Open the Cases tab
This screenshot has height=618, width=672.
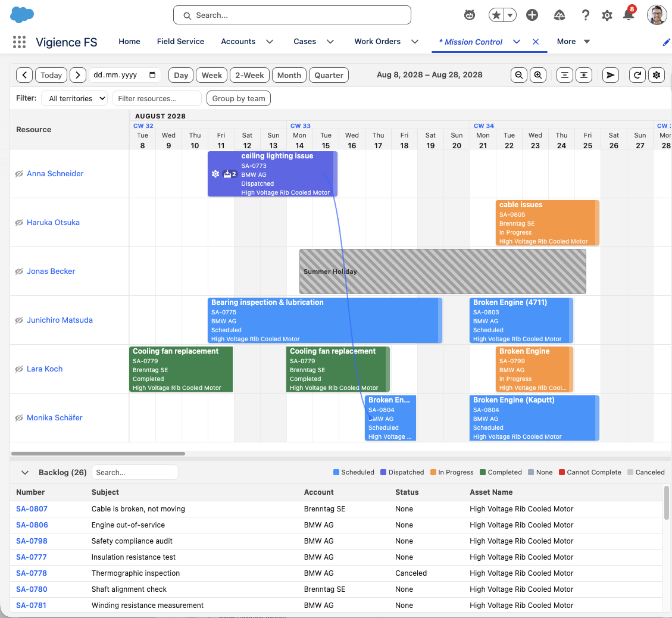305,42
